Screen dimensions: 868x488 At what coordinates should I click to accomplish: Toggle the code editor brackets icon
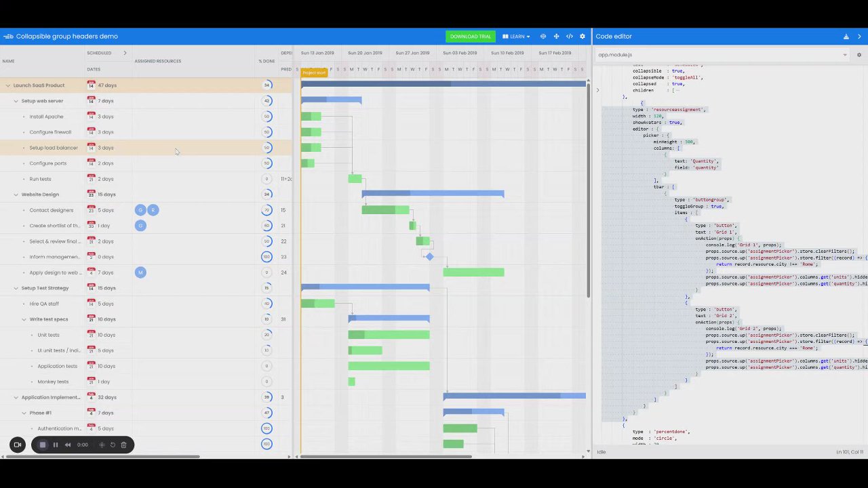569,37
